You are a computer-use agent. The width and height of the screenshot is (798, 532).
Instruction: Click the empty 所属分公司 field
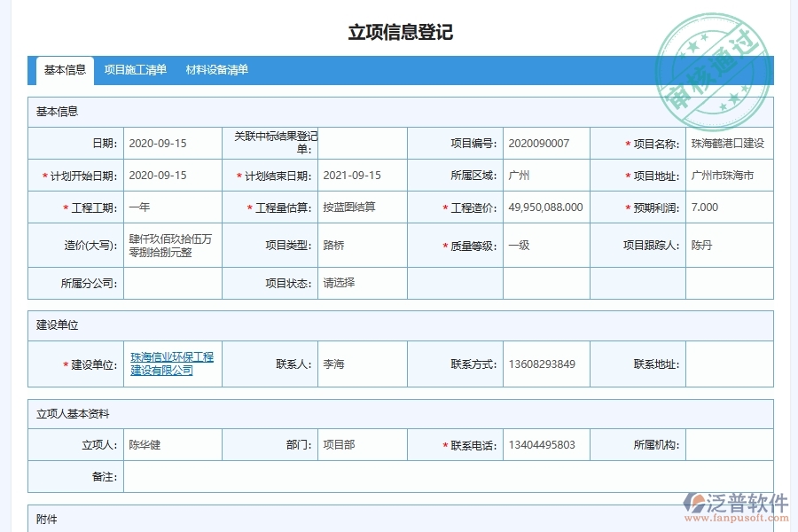(x=171, y=284)
